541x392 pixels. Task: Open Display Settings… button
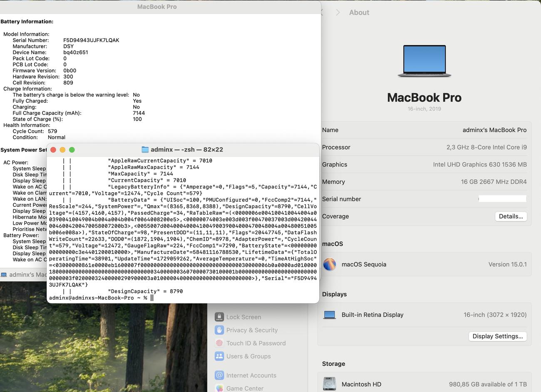pyautogui.click(x=497, y=336)
